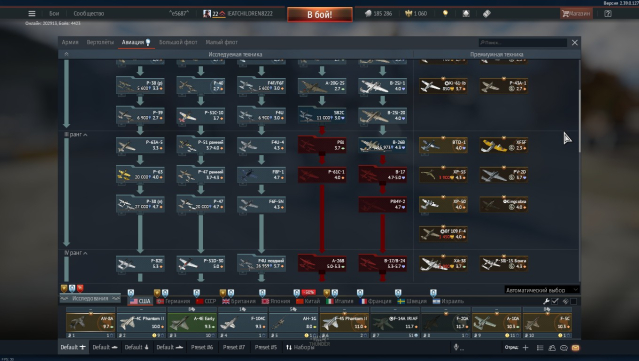Click the research tree vertical scrollbar
The width and height of the screenshot is (639, 361).
(x=579, y=121)
